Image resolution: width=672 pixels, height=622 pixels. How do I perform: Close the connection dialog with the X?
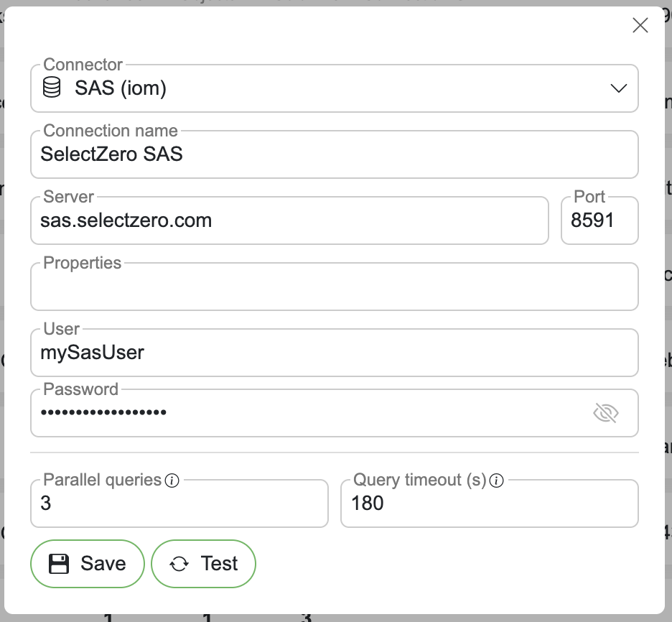[640, 26]
